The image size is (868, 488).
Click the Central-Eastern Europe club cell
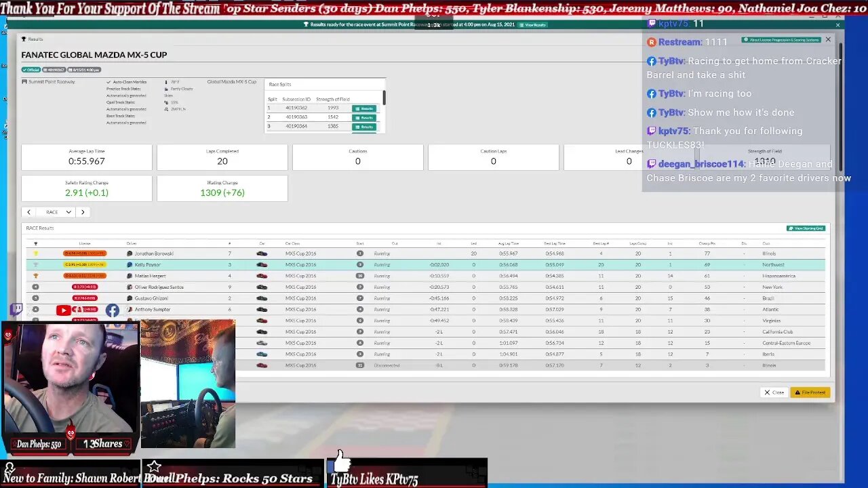(x=786, y=343)
